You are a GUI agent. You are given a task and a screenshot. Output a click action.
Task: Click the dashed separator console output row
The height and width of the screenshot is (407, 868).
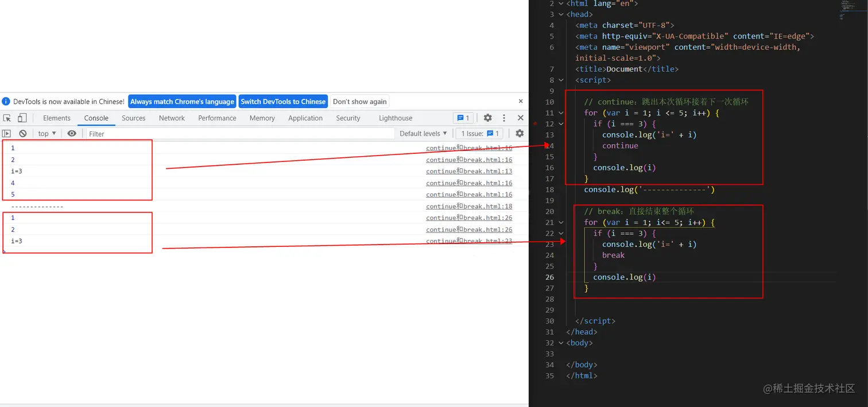point(264,206)
